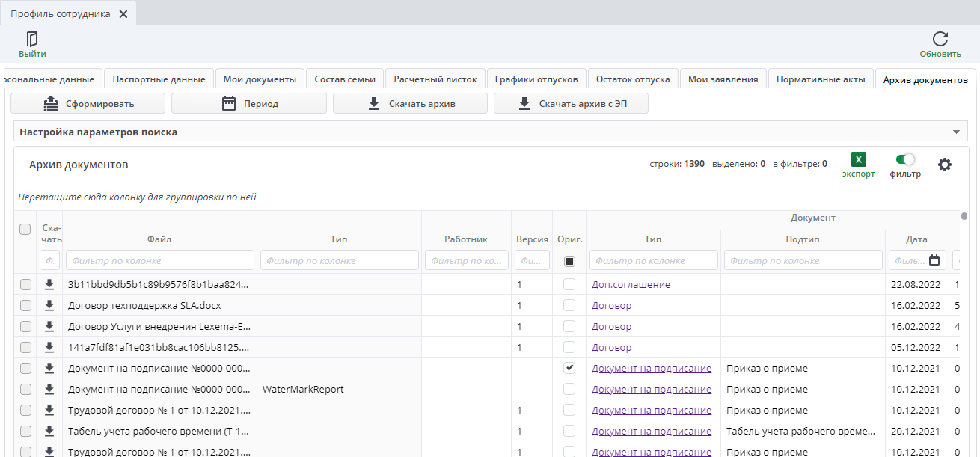This screenshot has width=980, height=457.
Task: Sort by Работник column header
Action: tap(466, 239)
